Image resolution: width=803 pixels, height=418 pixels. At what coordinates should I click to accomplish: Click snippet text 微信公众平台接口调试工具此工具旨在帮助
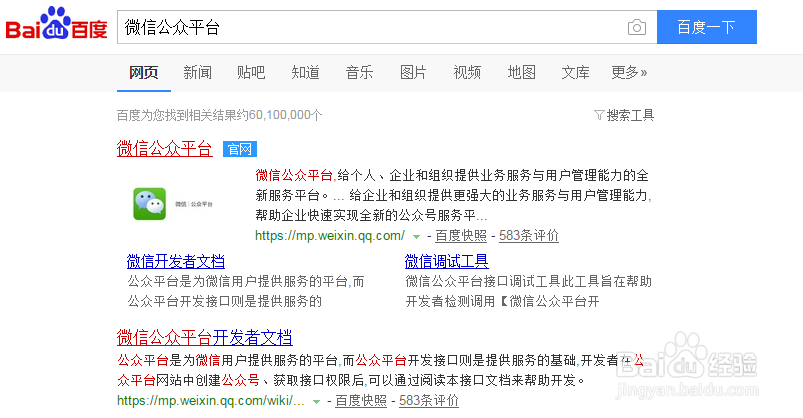[x=529, y=281]
